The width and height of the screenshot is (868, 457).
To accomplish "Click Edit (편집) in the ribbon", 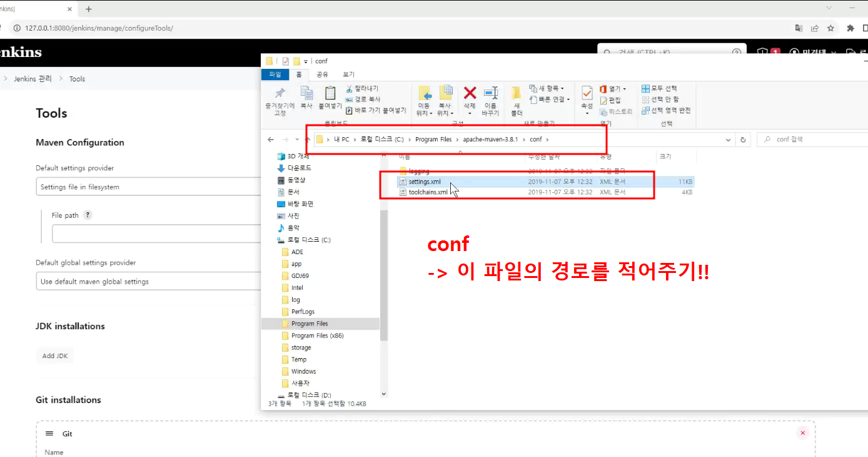I will (x=610, y=100).
